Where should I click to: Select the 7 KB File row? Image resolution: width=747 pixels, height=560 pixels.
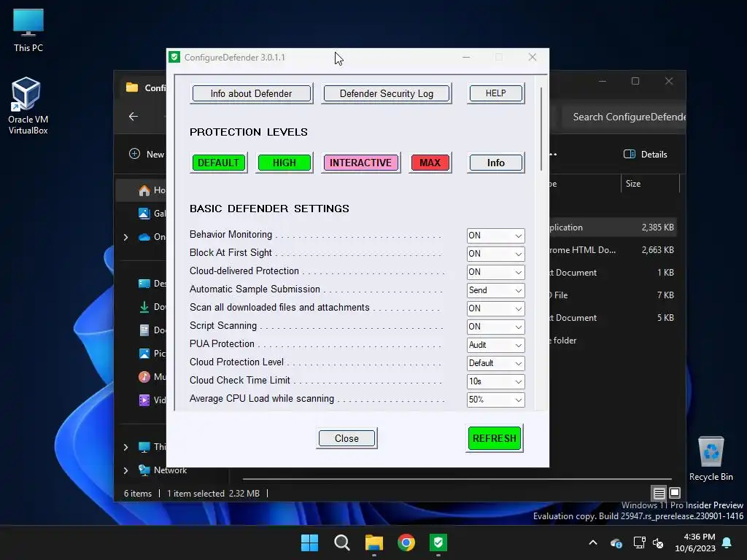coord(613,295)
